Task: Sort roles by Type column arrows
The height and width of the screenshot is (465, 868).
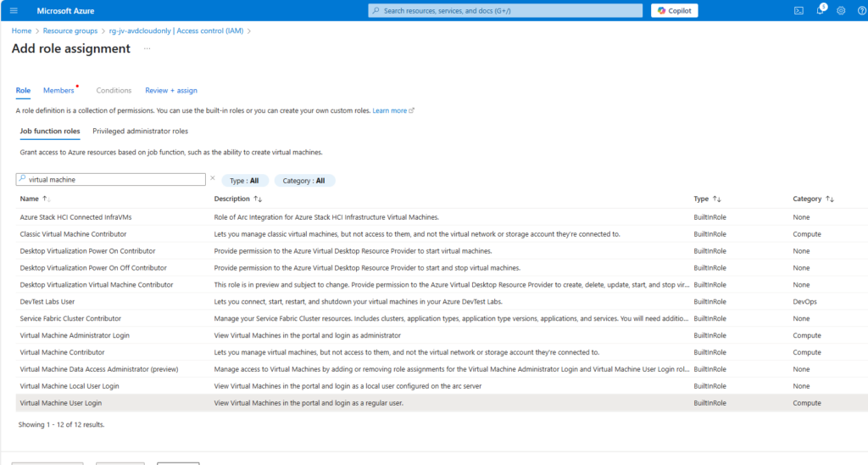Action: 717,199
